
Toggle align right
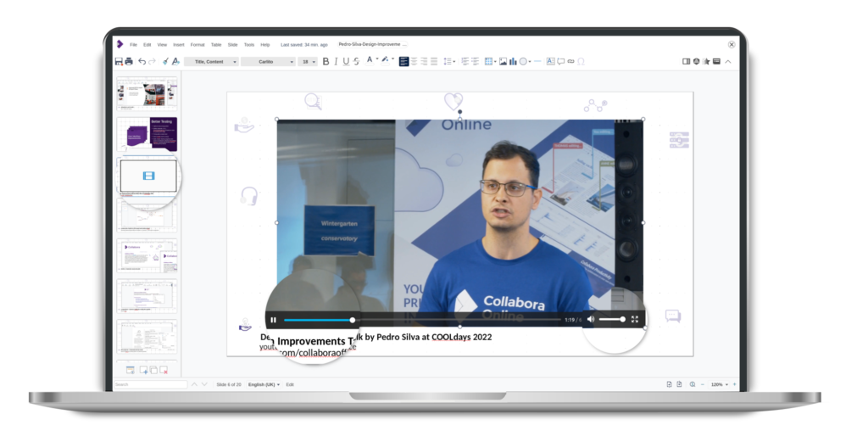[x=425, y=61]
